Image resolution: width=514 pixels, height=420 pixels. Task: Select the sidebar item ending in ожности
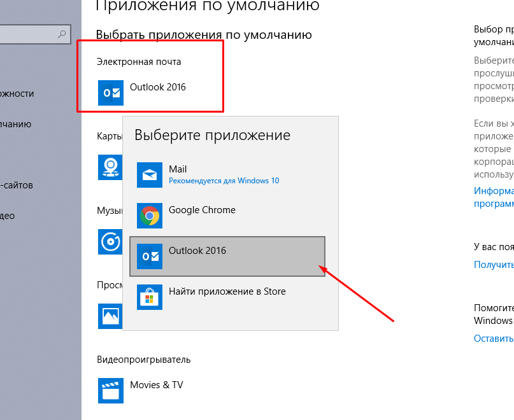[17, 94]
